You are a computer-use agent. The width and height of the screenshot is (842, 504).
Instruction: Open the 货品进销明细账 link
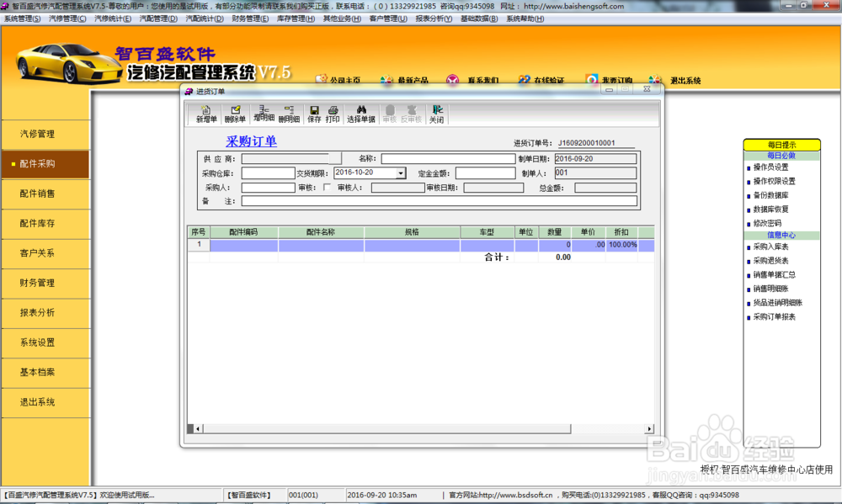(777, 303)
